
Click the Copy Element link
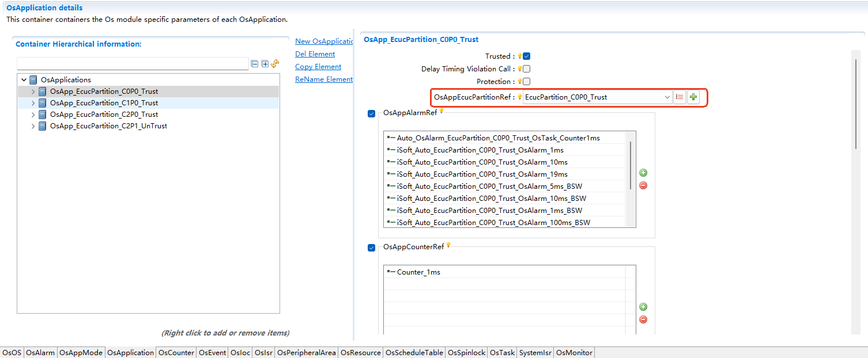pos(318,67)
